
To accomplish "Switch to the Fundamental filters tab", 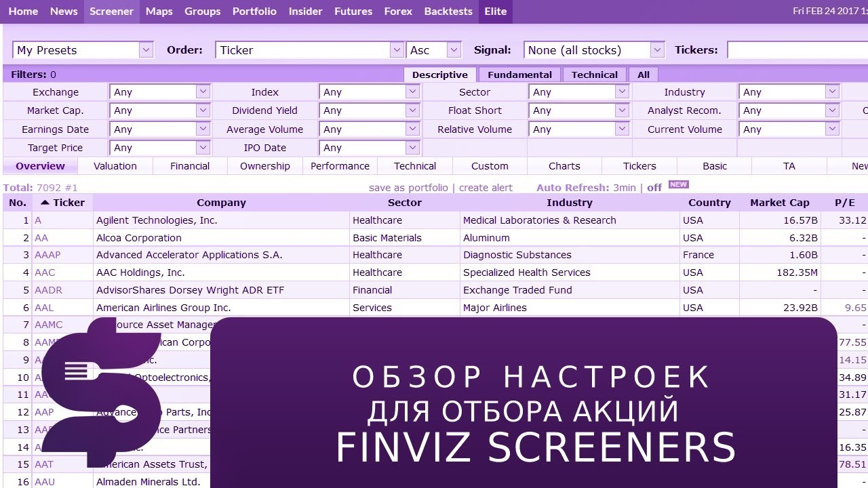I will [519, 75].
